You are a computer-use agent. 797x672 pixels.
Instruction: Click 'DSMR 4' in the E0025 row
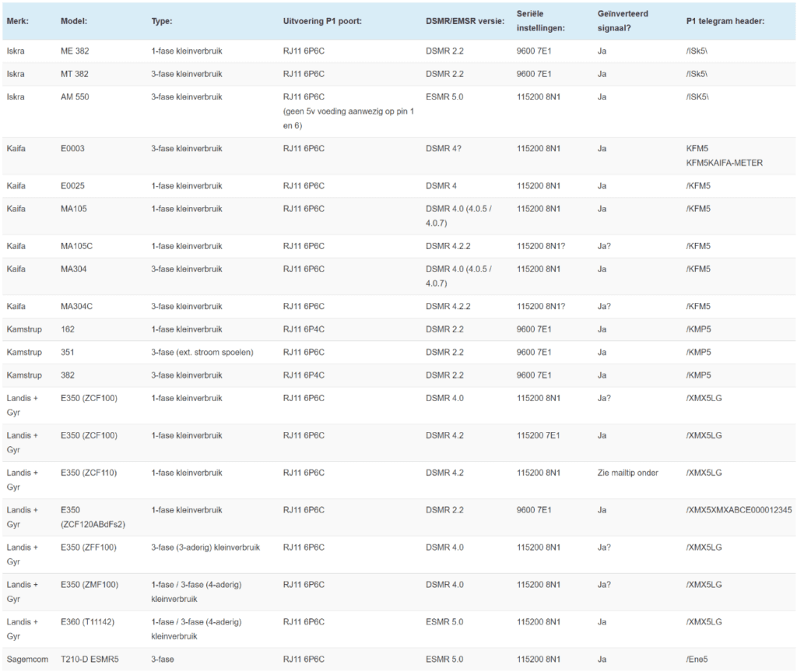click(x=441, y=185)
